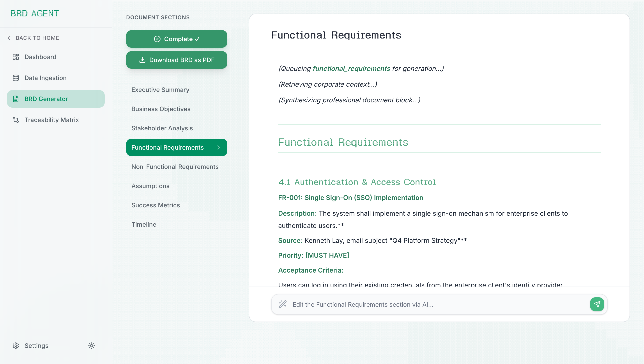Click the BRD AGENT logo
The height and width of the screenshot is (364, 644).
[35, 14]
